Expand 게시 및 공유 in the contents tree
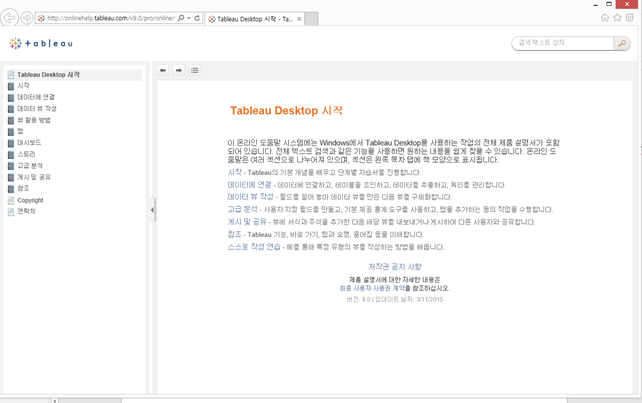The height and width of the screenshot is (403, 642). 34,177
